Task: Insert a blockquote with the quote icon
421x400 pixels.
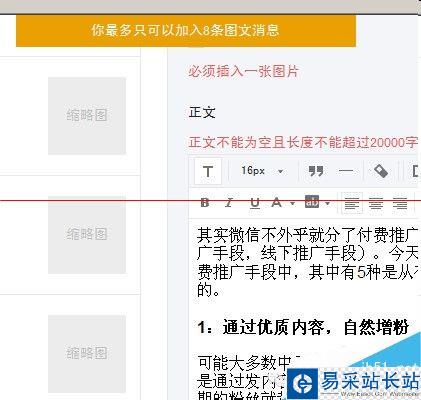Action: (x=316, y=171)
